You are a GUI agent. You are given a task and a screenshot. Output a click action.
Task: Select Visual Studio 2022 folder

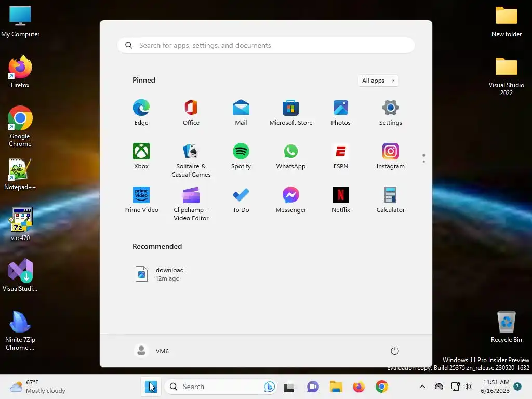click(506, 77)
